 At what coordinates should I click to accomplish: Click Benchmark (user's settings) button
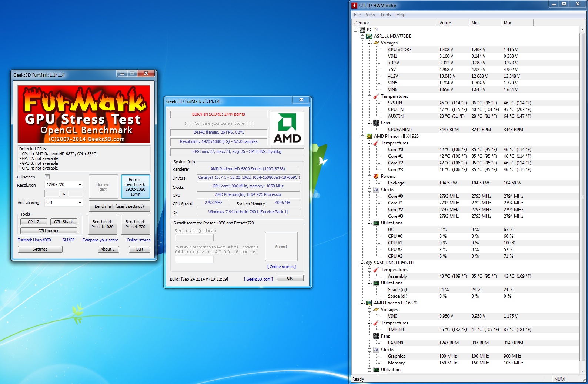[x=119, y=206]
